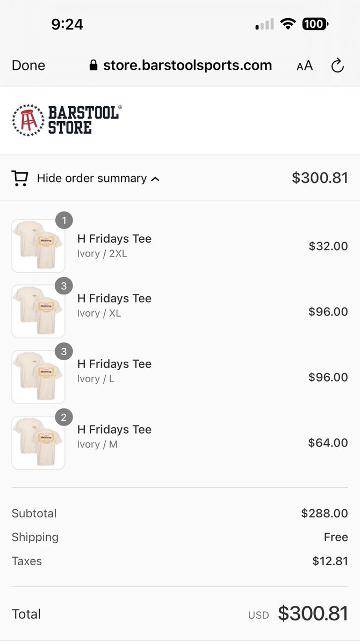Viewport: 360px width, 644px height.
Task: Tap the $300.81 total in summary header
Action: click(x=320, y=178)
